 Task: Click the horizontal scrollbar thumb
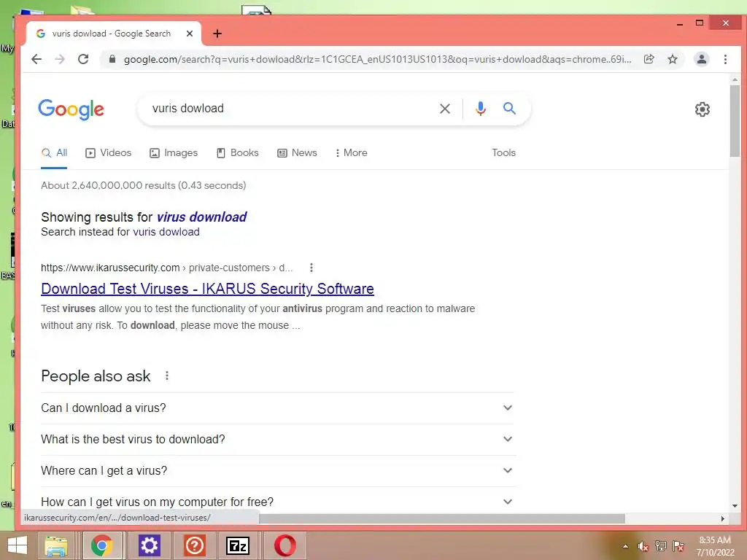(441, 518)
